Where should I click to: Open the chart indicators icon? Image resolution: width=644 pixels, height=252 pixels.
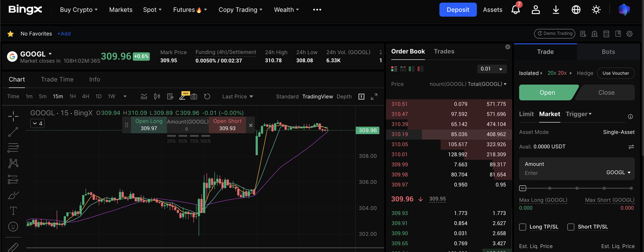tap(144, 96)
